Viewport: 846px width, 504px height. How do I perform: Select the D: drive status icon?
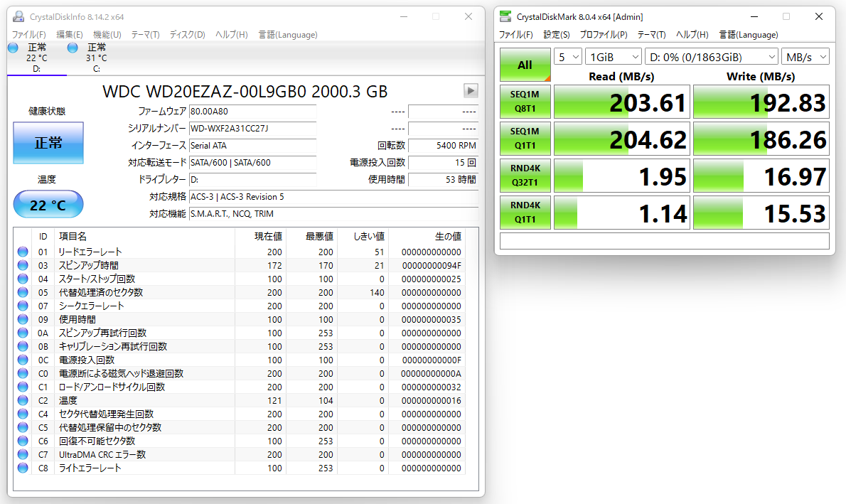(x=13, y=48)
